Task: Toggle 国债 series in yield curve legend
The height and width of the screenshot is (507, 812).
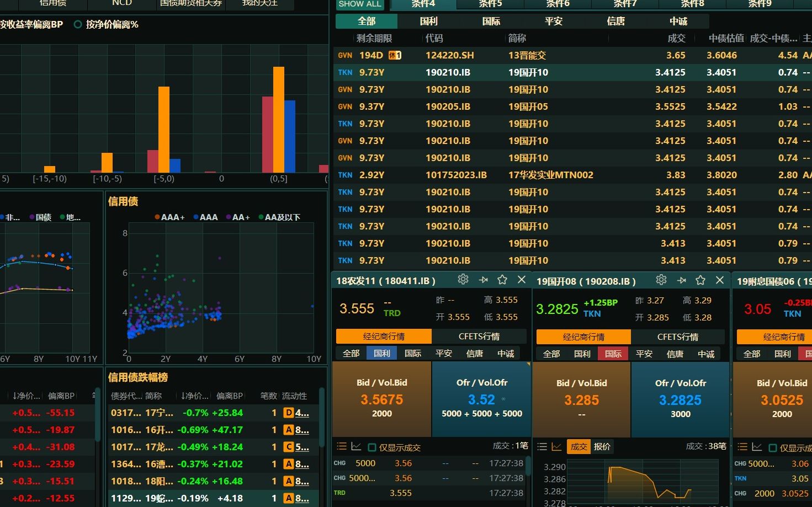Action: [40, 217]
